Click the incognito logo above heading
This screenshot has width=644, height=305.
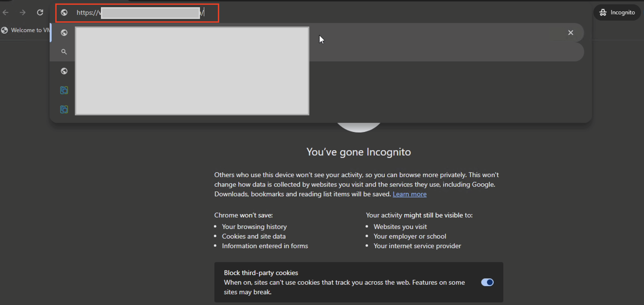tap(359, 127)
